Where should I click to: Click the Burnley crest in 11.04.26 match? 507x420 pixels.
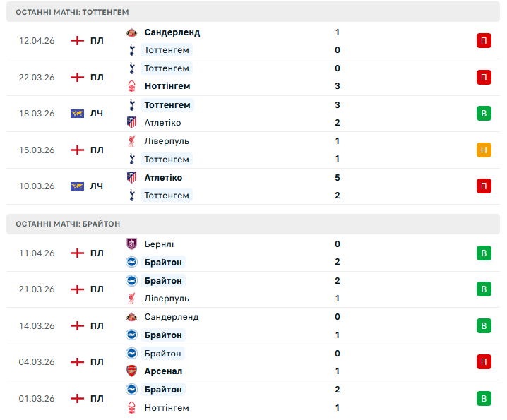[131, 244]
